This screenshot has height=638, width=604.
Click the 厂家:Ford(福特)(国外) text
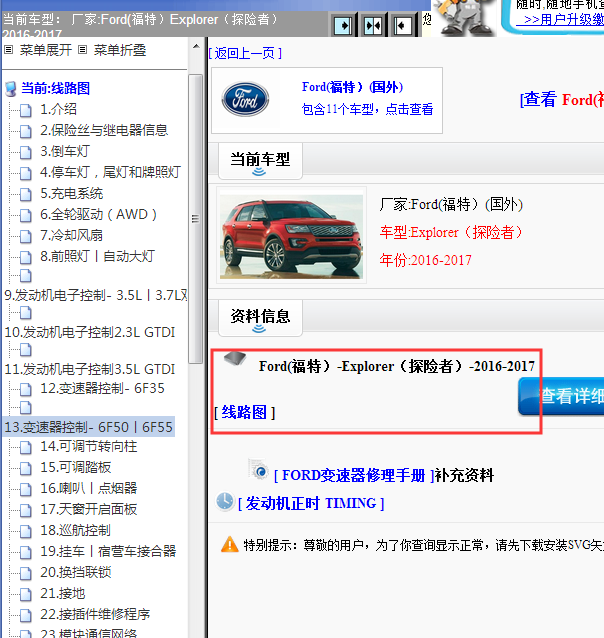pos(451,204)
